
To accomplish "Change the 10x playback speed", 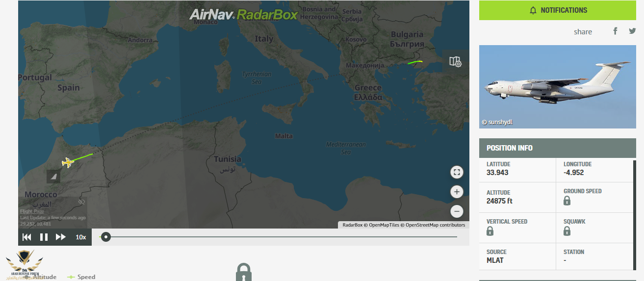I will [x=80, y=237].
